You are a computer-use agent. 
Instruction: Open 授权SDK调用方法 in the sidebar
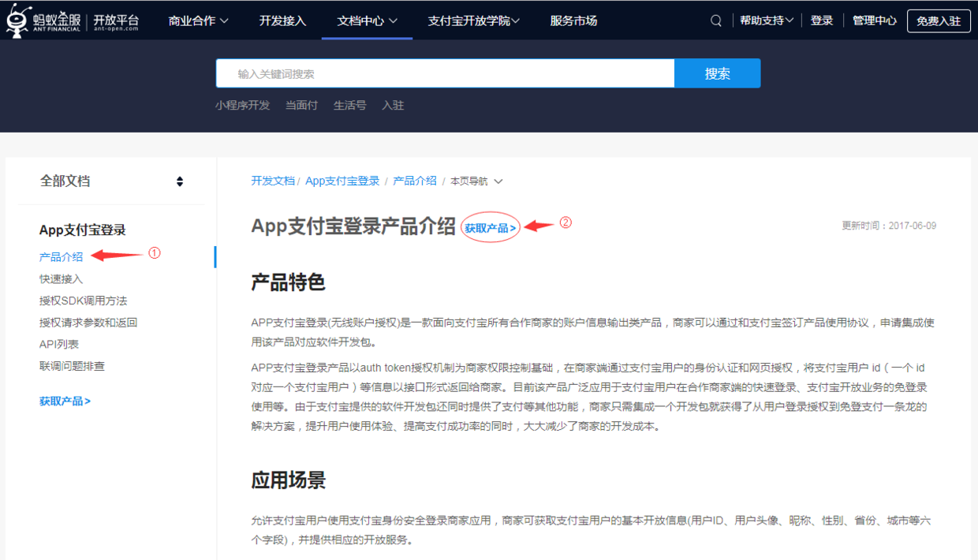click(x=83, y=301)
